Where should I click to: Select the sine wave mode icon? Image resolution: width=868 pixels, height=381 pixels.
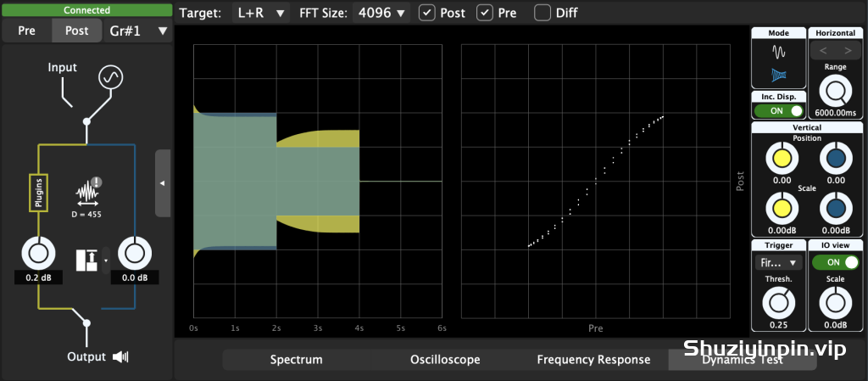click(x=779, y=52)
